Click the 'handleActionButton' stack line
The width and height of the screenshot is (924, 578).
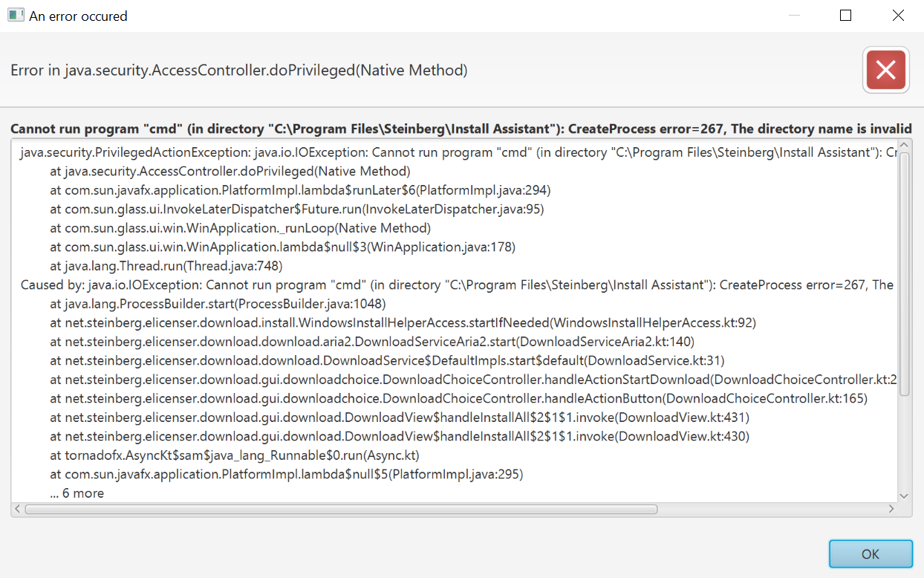(458, 398)
